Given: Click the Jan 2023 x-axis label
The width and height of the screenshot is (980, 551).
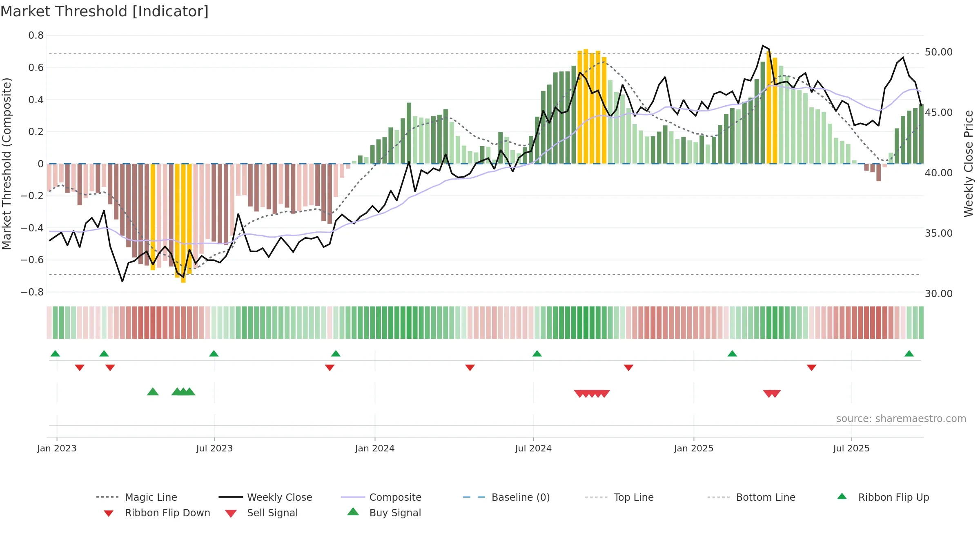Looking at the screenshot, I should pos(57,448).
